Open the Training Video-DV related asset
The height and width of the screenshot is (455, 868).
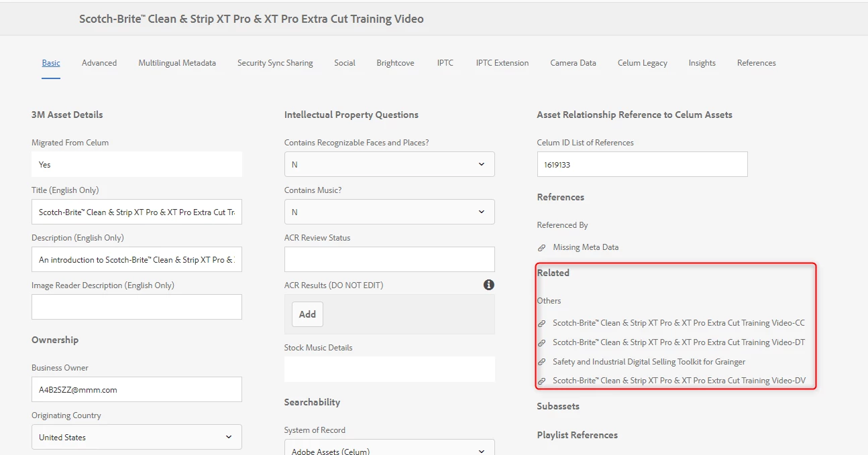(679, 381)
